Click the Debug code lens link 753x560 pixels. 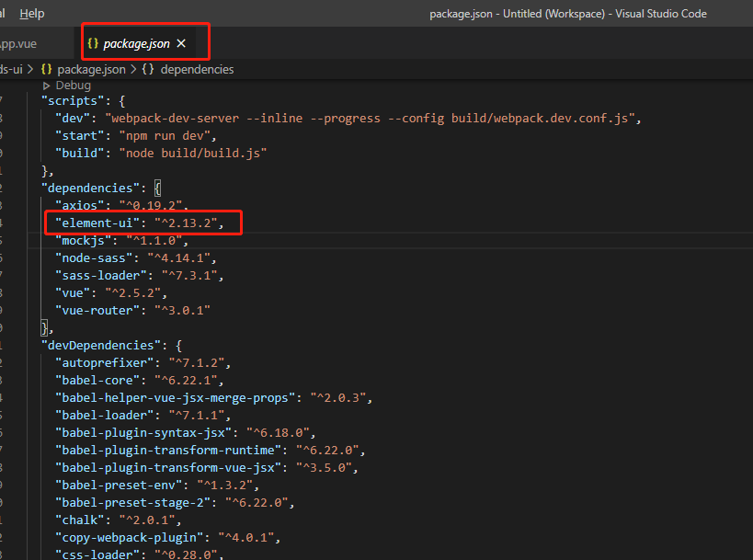point(73,86)
